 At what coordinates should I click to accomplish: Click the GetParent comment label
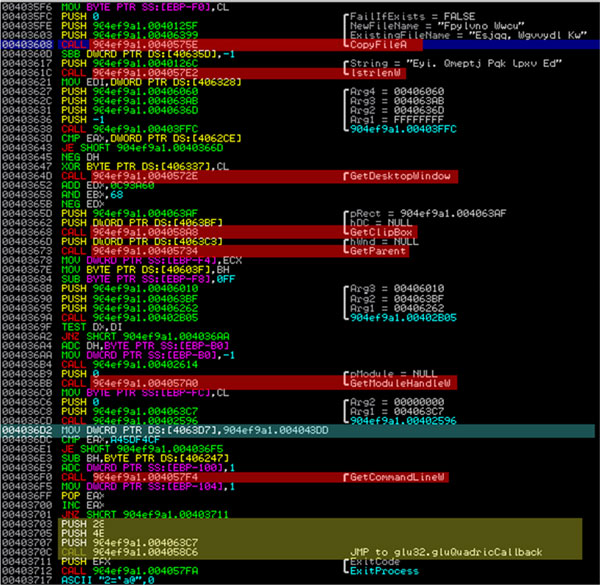tap(378, 251)
